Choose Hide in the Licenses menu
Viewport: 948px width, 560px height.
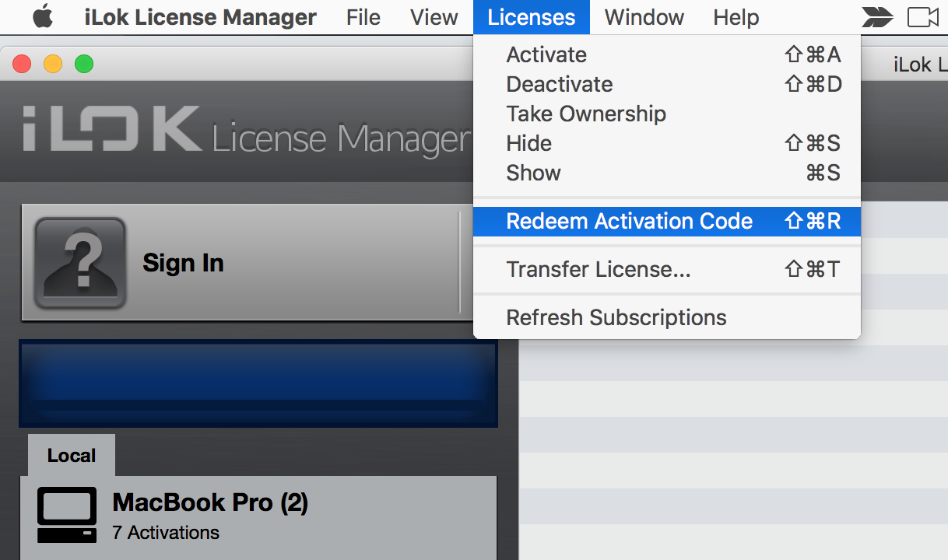click(667, 143)
